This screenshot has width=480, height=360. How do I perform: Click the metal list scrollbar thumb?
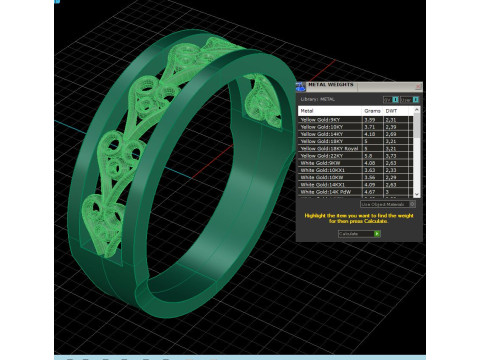tap(417, 126)
